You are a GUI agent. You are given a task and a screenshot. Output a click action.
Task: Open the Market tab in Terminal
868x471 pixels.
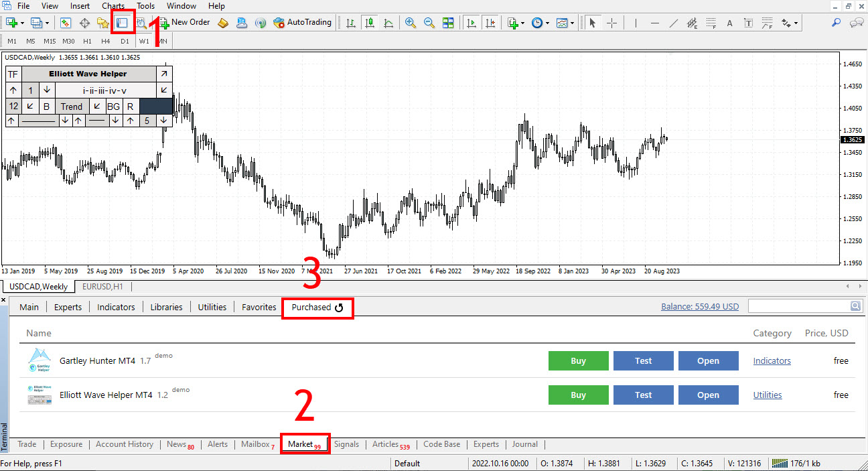tap(305, 444)
